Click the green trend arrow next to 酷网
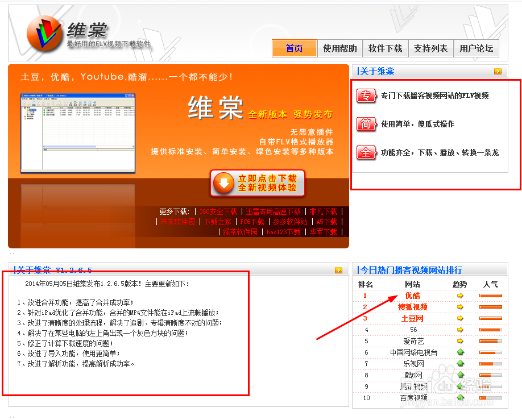Image resolution: width=522 pixels, height=420 pixels. (x=461, y=375)
